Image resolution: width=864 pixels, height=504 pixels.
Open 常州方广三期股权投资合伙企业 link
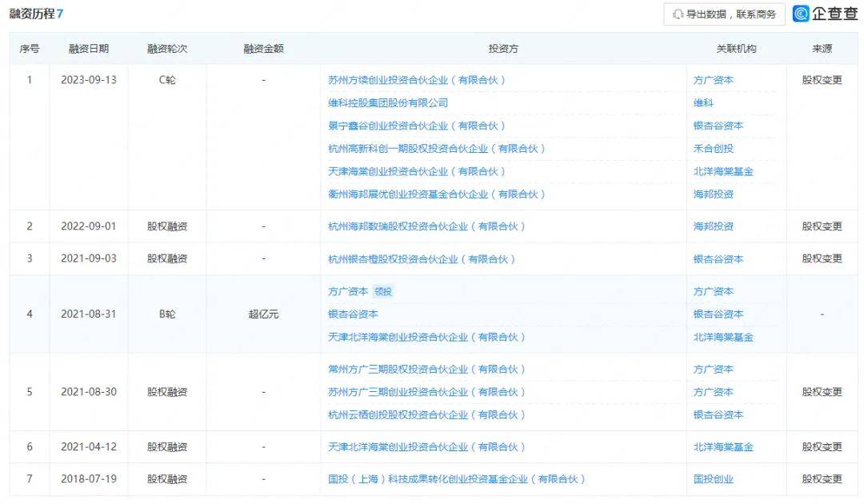(427, 370)
